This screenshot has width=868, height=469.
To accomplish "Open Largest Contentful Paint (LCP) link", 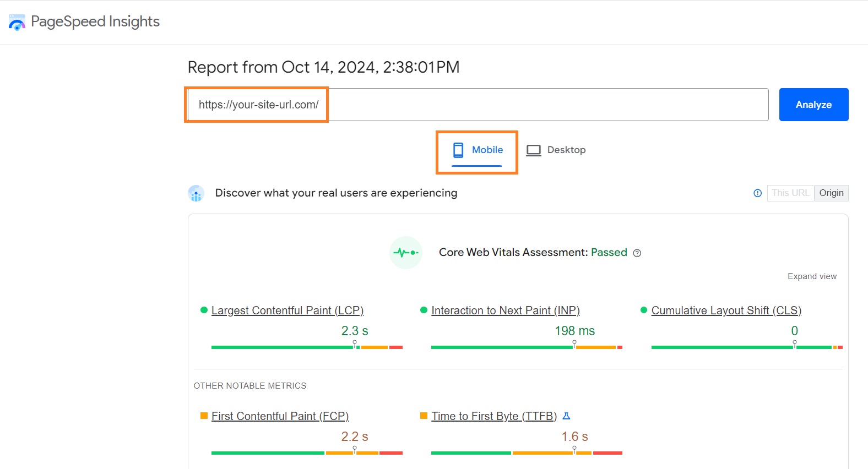I will (x=287, y=310).
